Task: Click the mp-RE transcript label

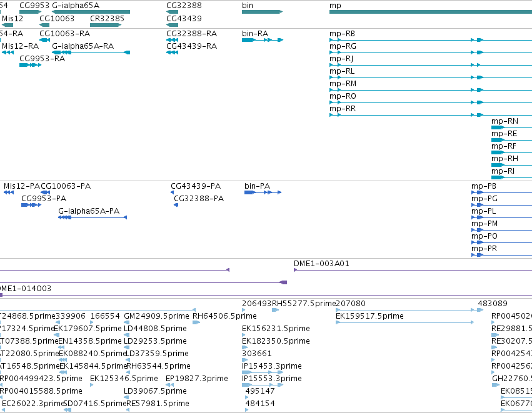Action: 504,134
